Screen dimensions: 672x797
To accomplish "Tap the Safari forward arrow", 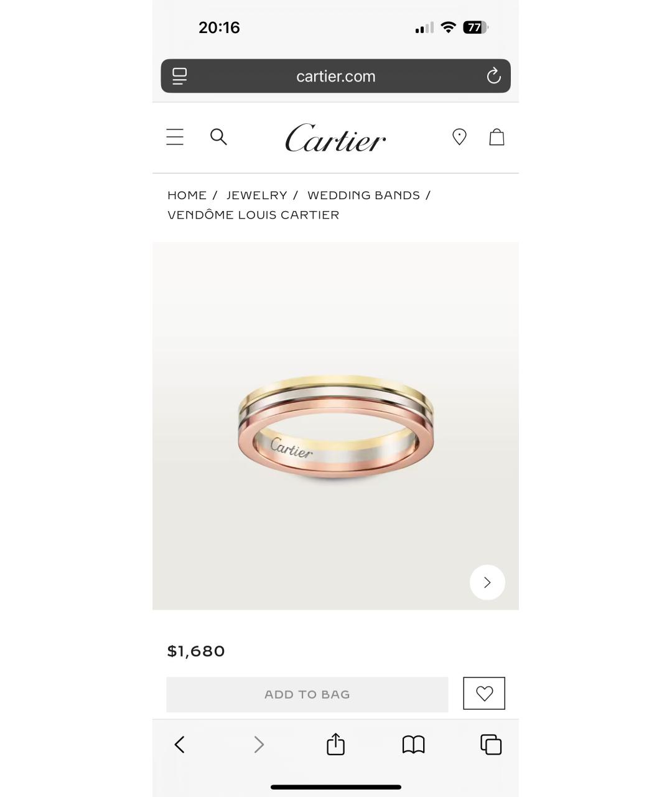I will click(x=259, y=745).
